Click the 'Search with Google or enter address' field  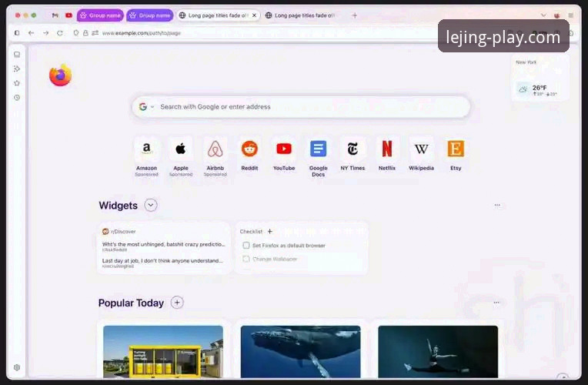point(301,107)
